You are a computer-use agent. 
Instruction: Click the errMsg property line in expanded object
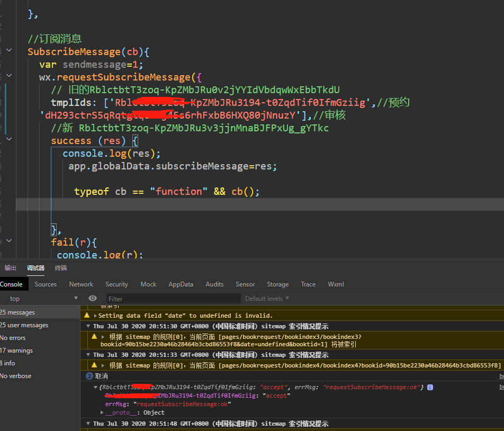click(168, 404)
